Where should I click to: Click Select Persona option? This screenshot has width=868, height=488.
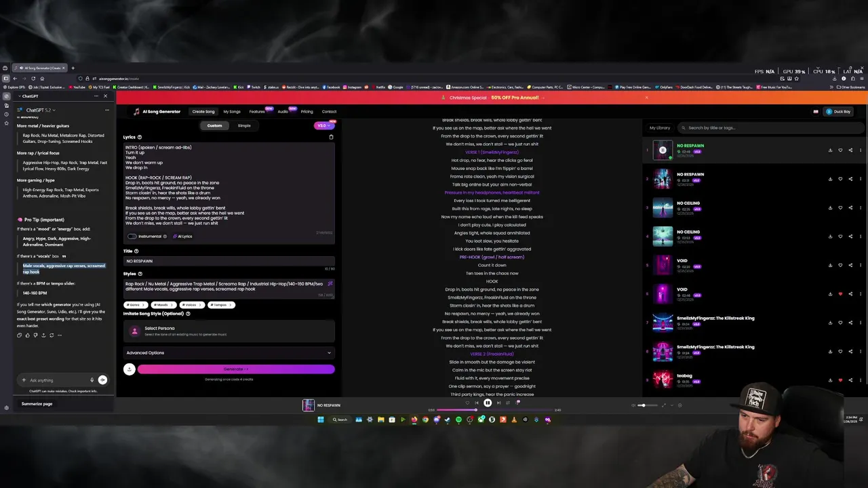pyautogui.click(x=229, y=331)
